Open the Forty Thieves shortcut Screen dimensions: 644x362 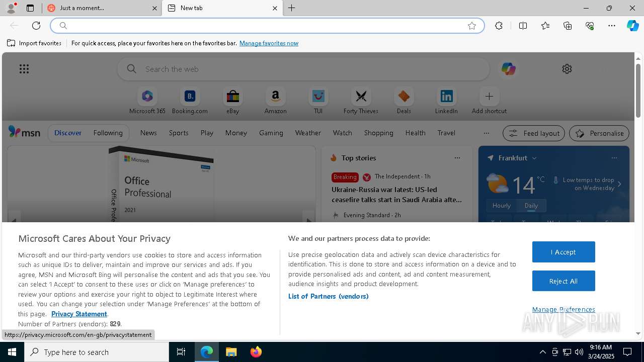click(361, 101)
